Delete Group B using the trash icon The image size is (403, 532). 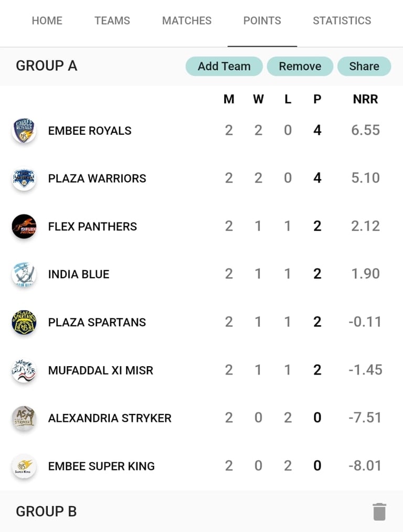[379, 512]
